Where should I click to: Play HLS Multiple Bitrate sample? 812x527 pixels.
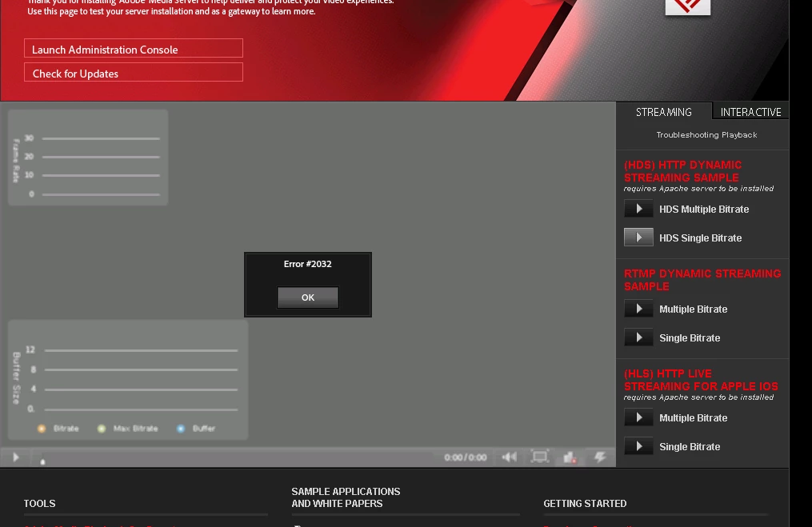tap(638, 417)
